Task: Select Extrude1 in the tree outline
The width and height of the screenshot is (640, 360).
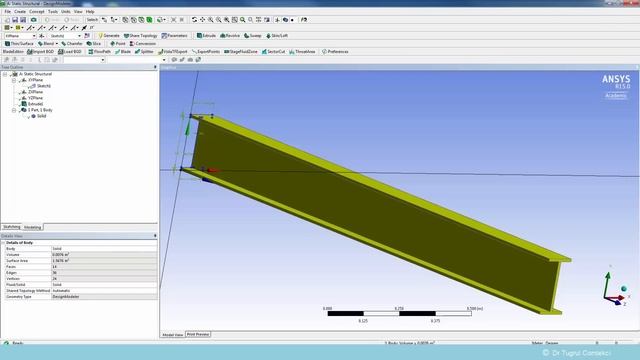Action: point(36,104)
